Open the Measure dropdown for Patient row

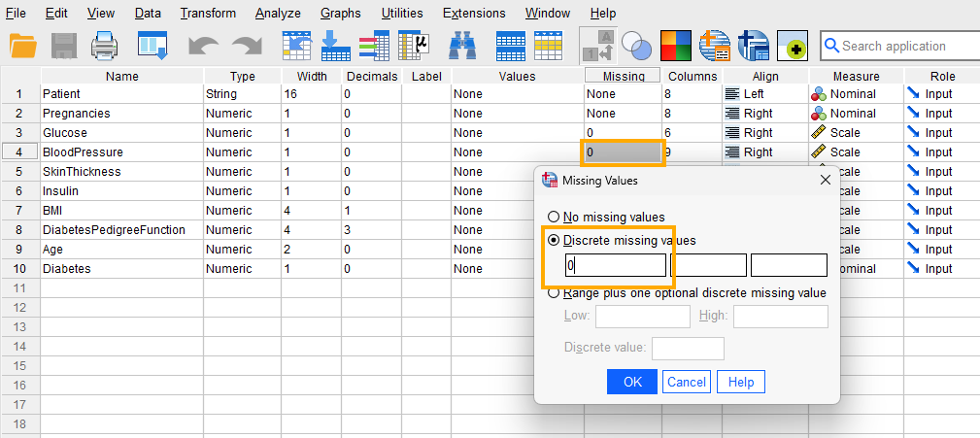click(x=854, y=94)
